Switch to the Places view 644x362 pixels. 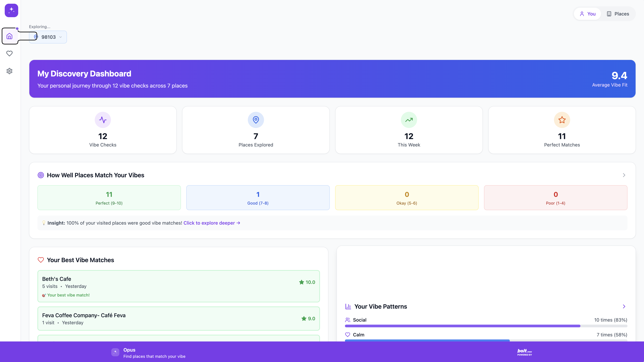pyautogui.click(x=618, y=14)
